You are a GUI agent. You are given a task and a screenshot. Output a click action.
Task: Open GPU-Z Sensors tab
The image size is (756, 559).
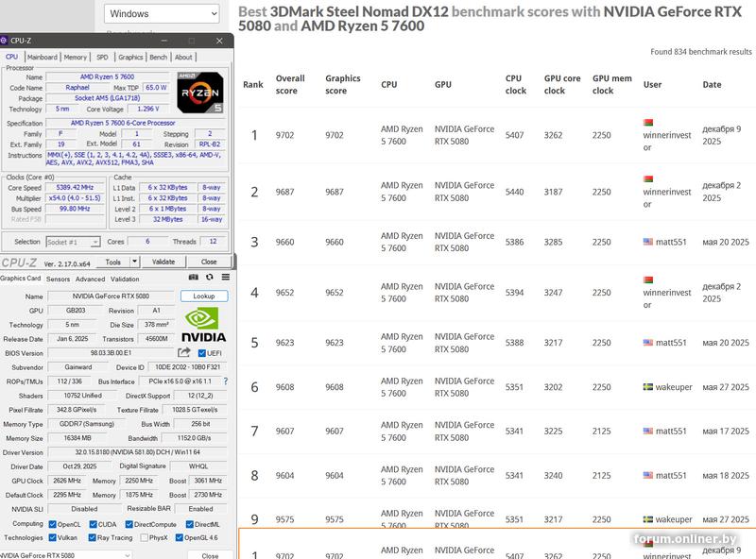58,279
